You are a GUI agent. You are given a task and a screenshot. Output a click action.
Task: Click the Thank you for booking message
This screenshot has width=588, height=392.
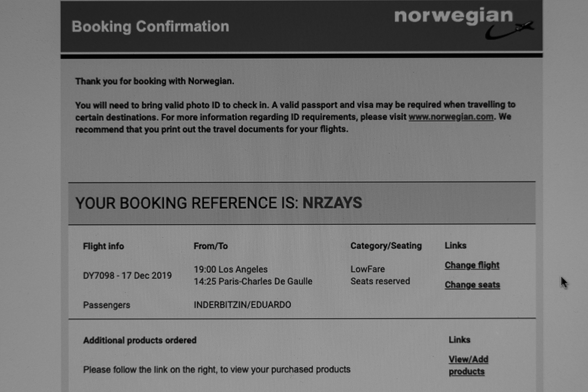pyautogui.click(x=155, y=82)
